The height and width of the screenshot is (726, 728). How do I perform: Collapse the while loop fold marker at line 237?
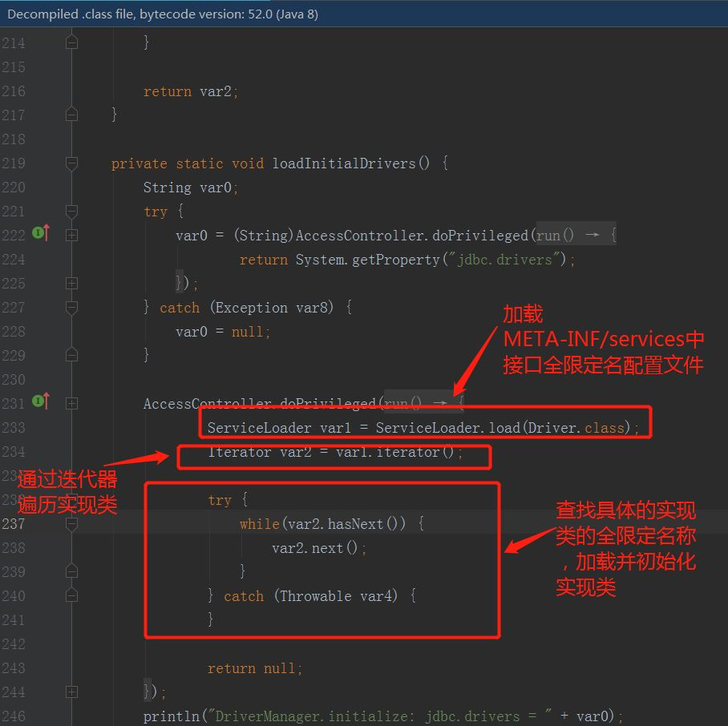coord(71,523)
